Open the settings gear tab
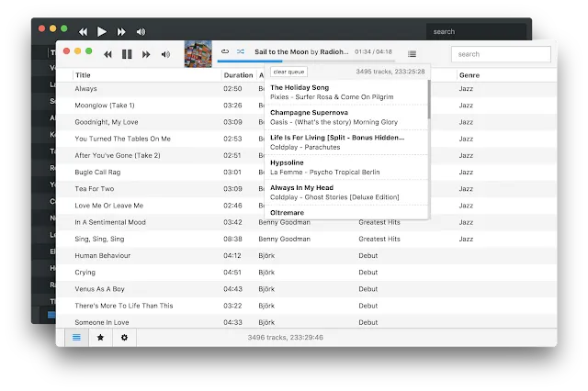 pos(124,338)
